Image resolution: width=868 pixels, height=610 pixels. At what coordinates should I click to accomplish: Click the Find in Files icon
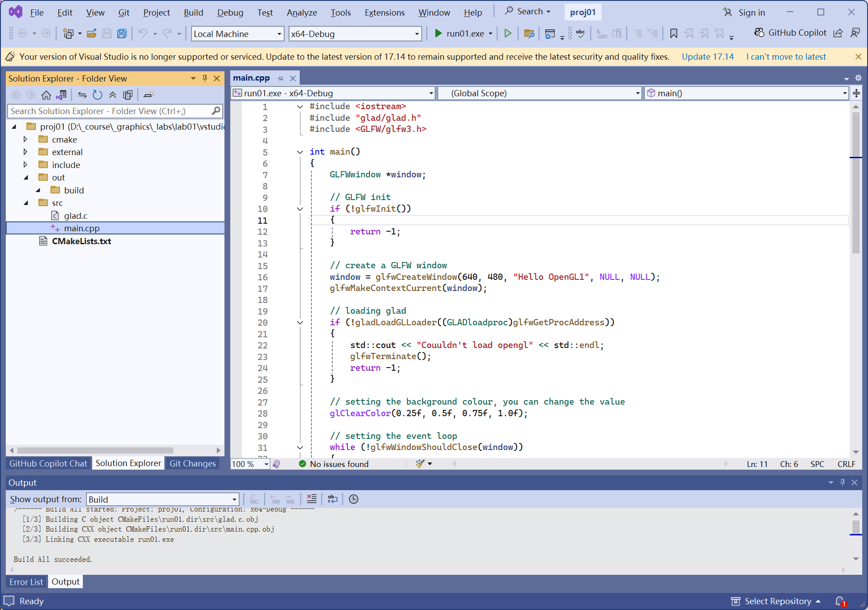pos(529,33)
